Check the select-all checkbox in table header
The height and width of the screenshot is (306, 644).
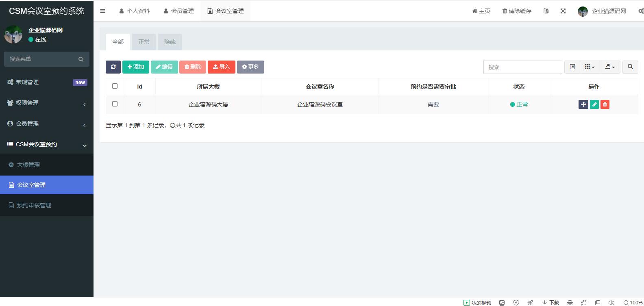click(115, 86)
